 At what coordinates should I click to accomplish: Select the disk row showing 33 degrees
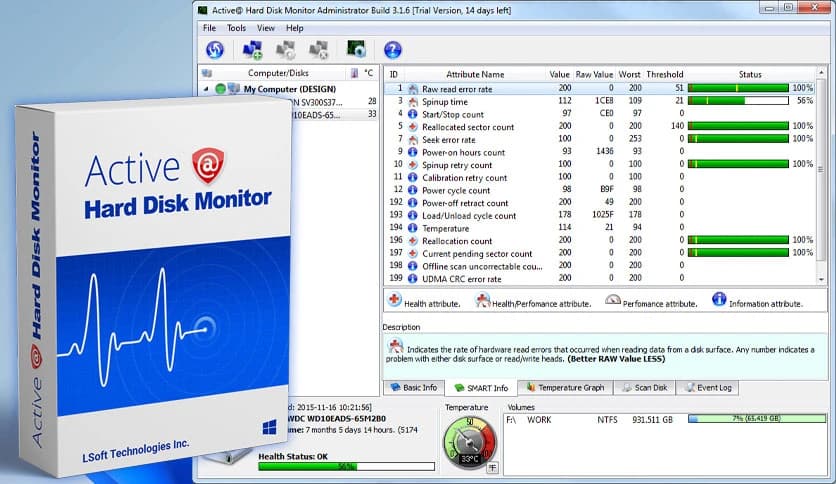(x=335, y=115)
